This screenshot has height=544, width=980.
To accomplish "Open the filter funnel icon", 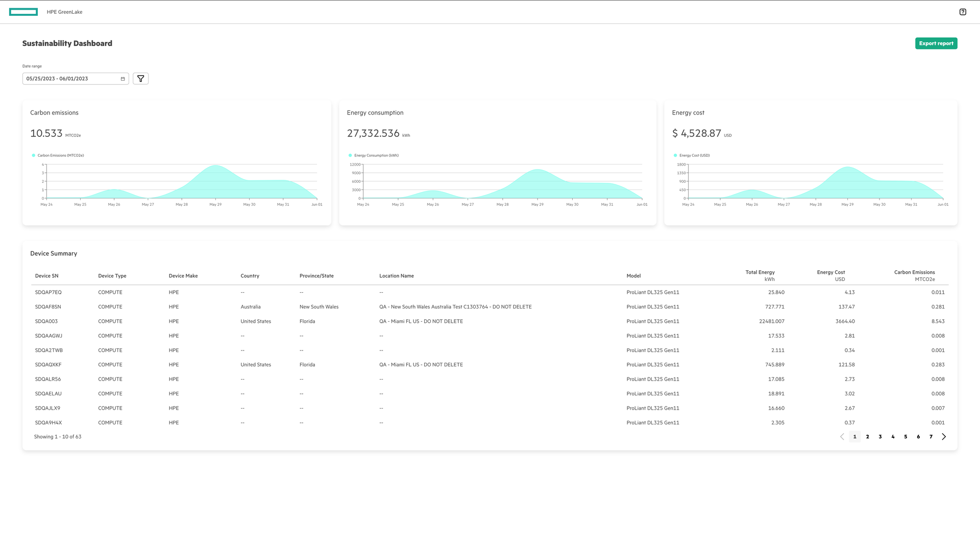I will 140,79.
